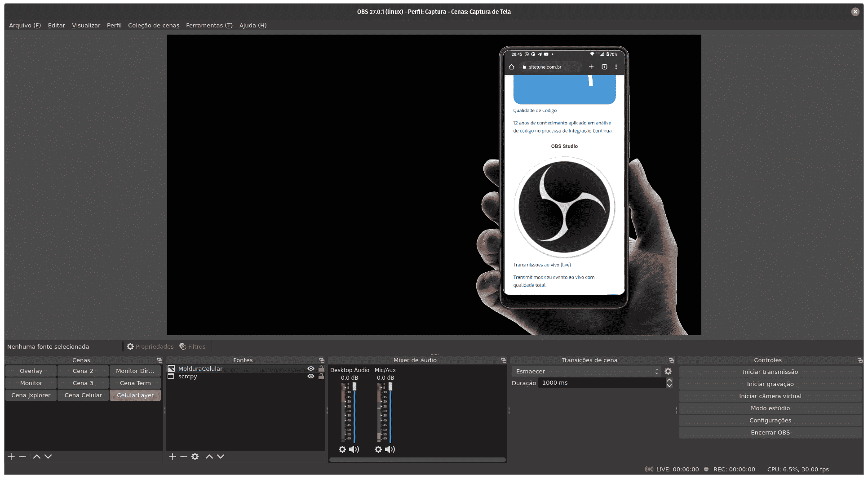Screen dimensions: 868x479
Task: Open the Coleção de cenas menu
Action: [154, 25]
